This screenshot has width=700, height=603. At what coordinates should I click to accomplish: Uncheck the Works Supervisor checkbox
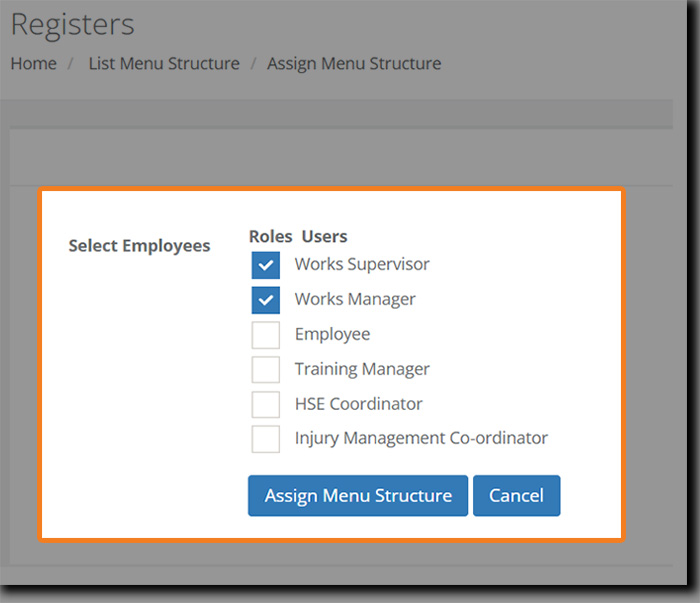(x=266, y=266)
